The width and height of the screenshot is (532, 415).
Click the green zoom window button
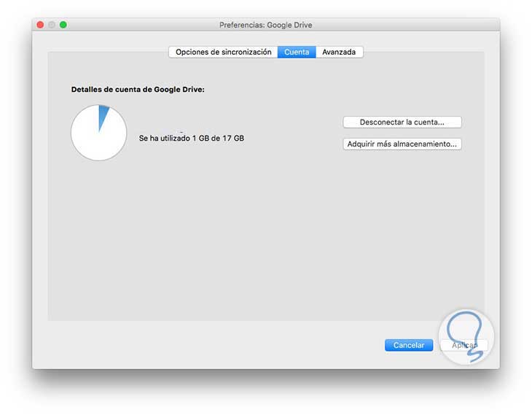point(63,25)
